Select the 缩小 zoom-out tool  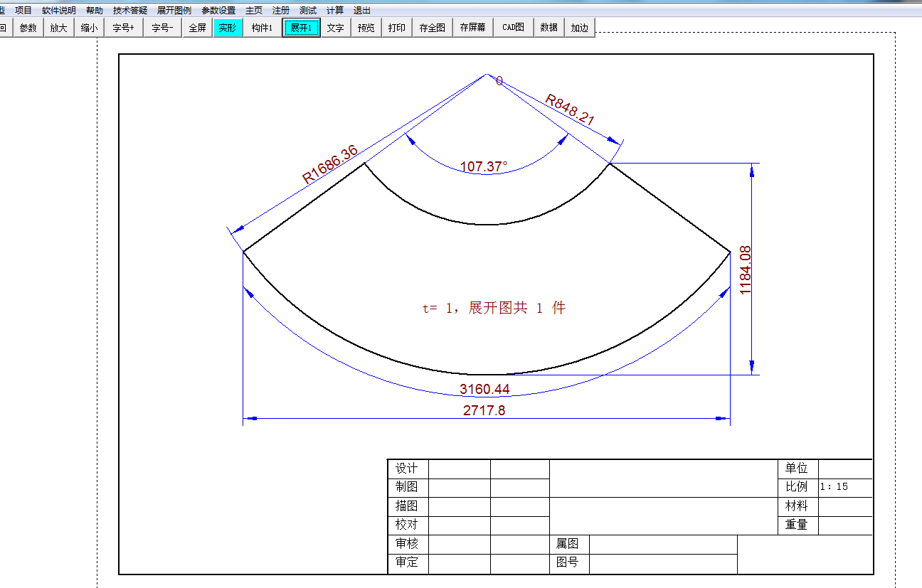89,27
